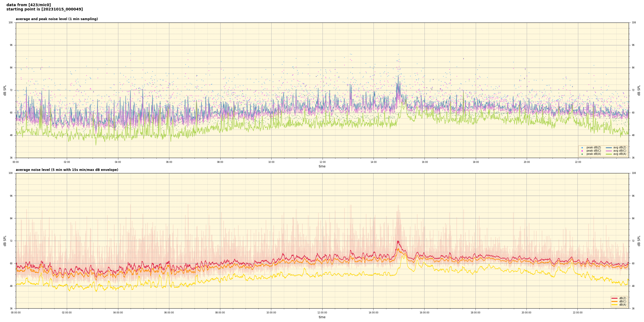Click the 'time' x-axis label under top chart

click(322, 166)
